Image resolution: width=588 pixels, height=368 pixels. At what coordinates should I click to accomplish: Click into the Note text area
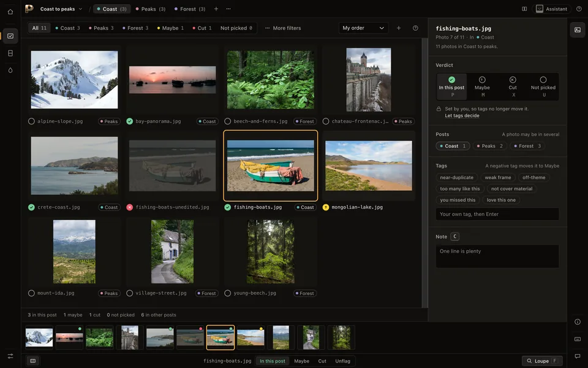pyautogui.click(x=497, y=256)
